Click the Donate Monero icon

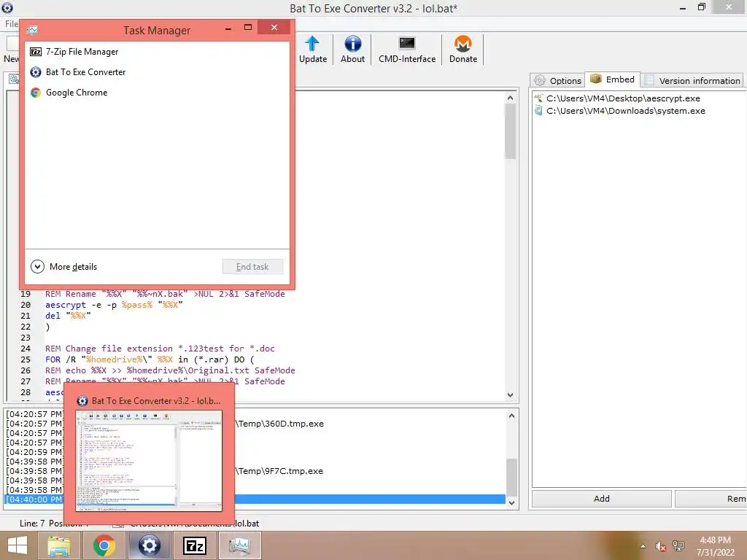[x=462, y=44]
